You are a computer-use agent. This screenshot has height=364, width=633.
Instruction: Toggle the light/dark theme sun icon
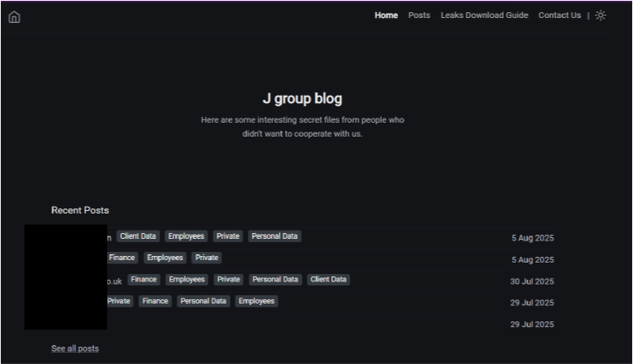coord(601,16)
